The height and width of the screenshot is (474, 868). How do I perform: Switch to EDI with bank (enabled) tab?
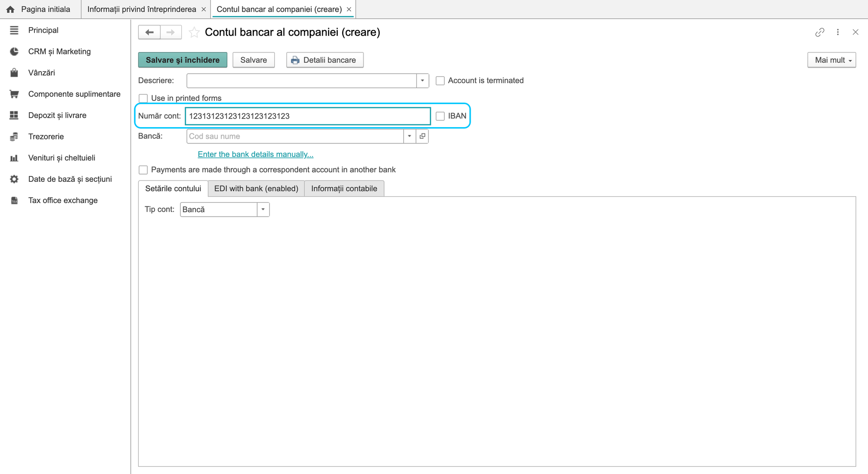(x=256, y=189)
